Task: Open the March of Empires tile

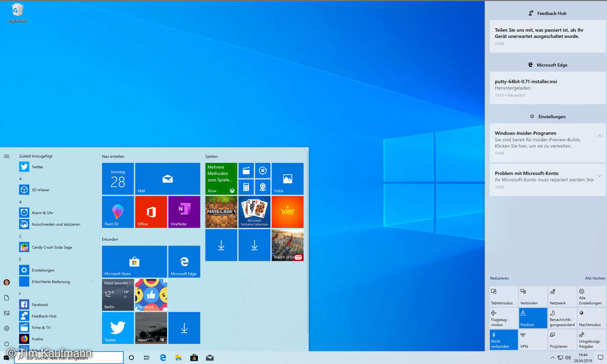Action: click(287, 245)
